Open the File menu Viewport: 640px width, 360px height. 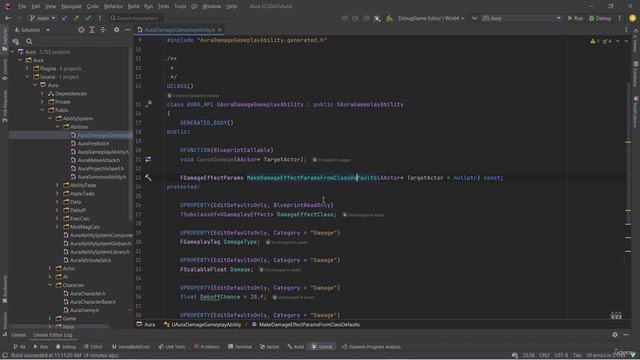[22, 7]
